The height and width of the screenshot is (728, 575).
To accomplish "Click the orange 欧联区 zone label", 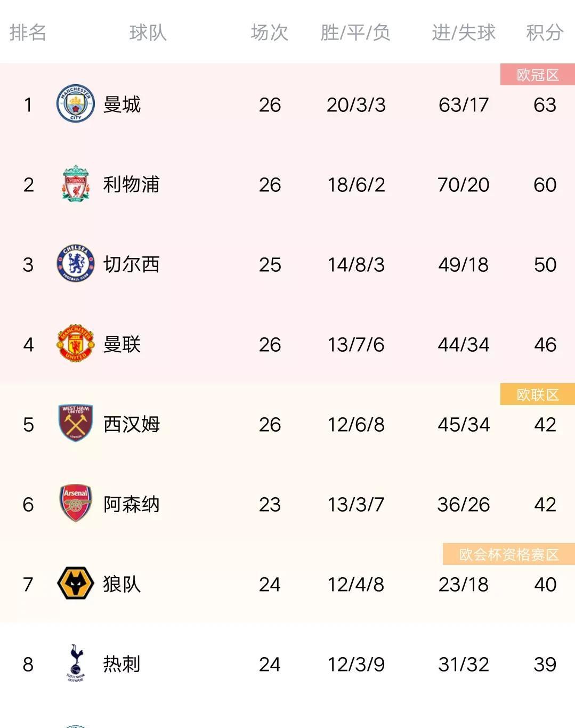I will point(538,394).
